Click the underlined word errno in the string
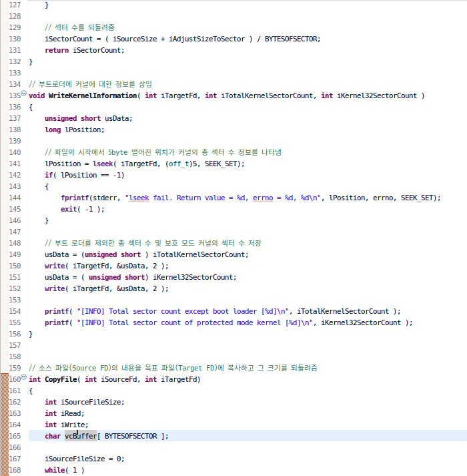 point(263,198)
